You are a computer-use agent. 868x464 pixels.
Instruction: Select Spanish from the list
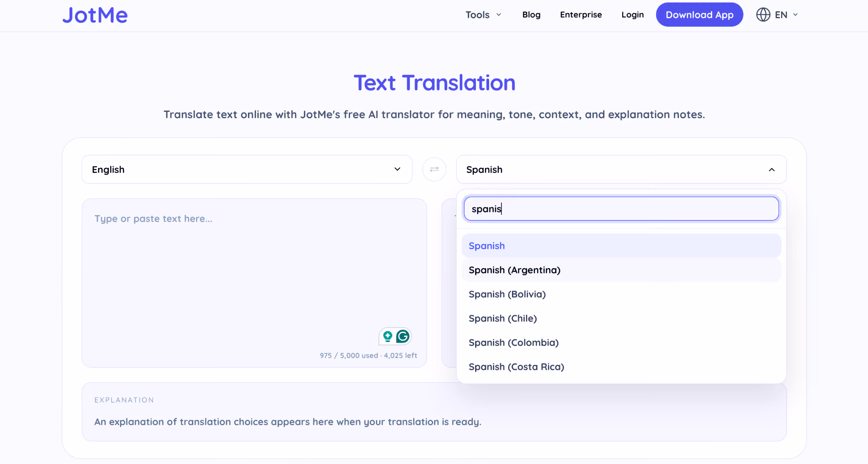(621, 246)
